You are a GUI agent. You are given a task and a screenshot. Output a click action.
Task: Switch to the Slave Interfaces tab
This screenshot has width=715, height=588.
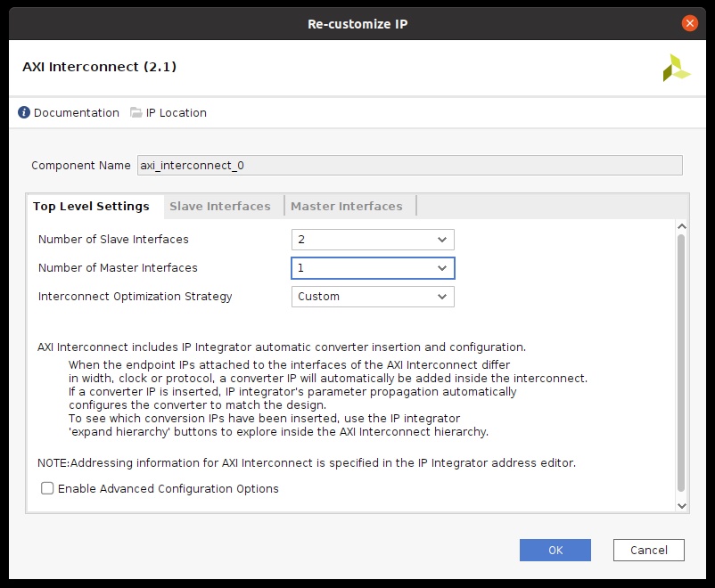[x=220, y=206]
